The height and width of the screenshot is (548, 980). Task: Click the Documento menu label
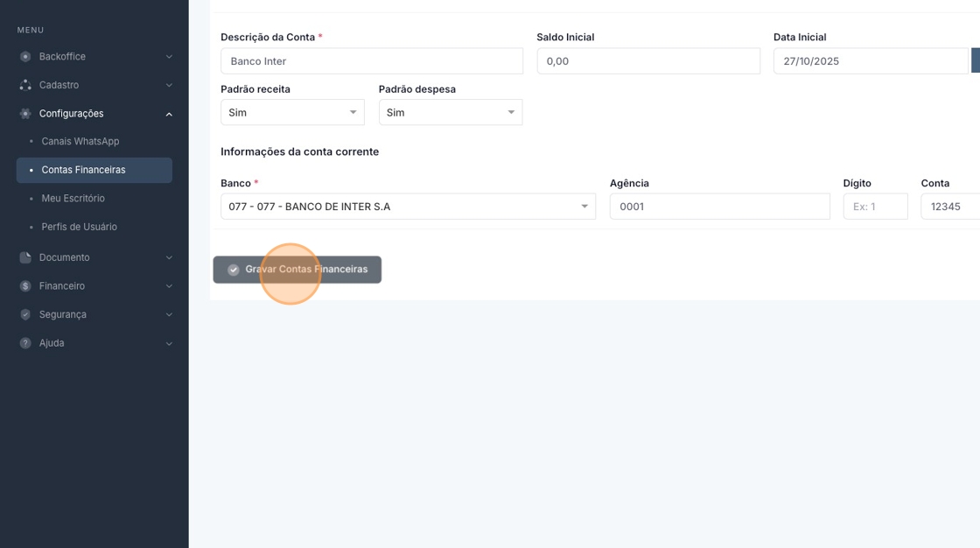(65, 257)
